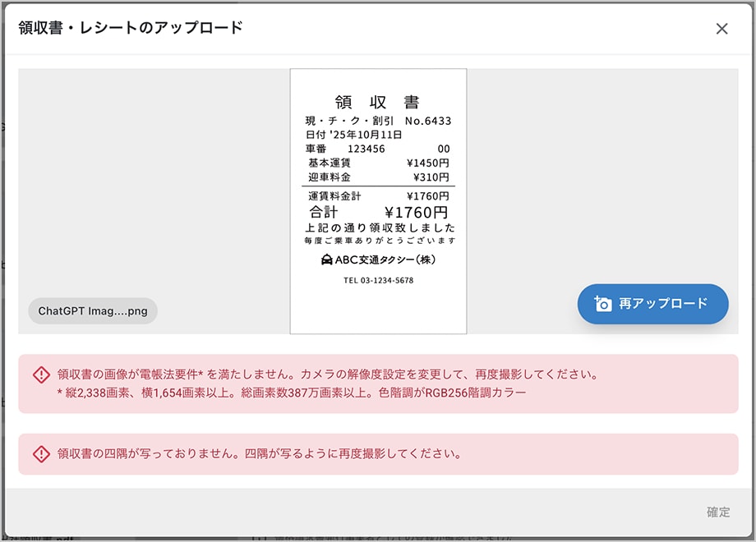The height and width of the screenshot is (542, 756).
Task: Click warning icon beside 電帳法要件 error
Action: click(41, 374)
